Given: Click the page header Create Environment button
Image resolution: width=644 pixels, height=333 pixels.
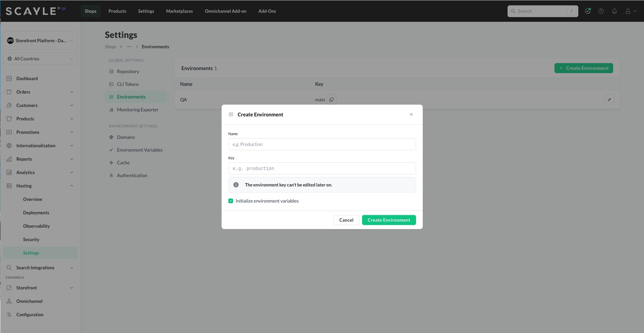Looking at the screenshot, I should (x=584, y=68).
